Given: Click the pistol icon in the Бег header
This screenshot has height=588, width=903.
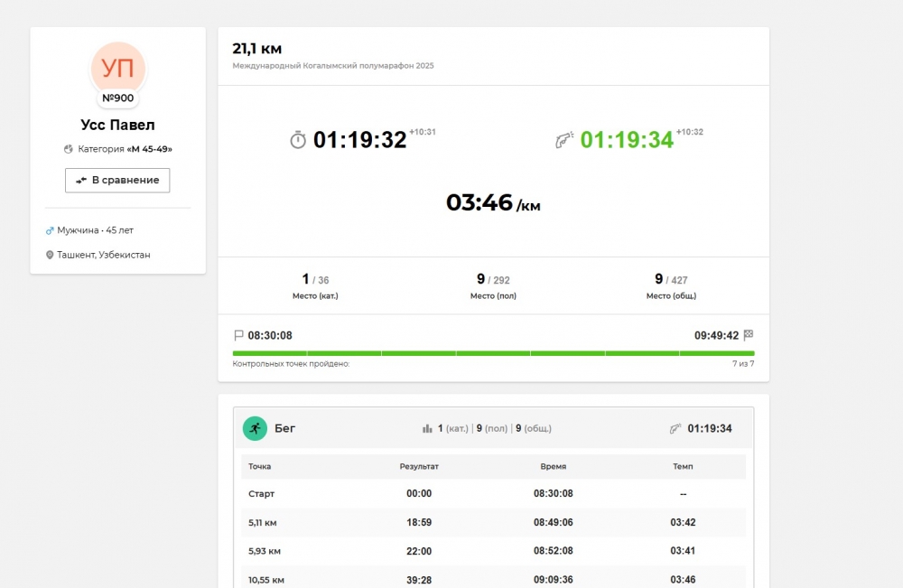Looking at the screenshot, I should [x=675, y=428].
